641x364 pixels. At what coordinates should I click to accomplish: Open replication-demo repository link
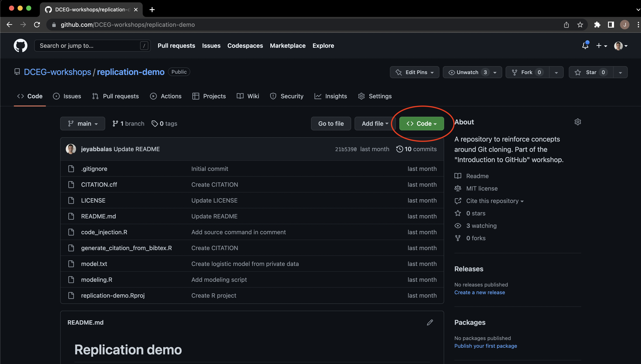point(130,72)
